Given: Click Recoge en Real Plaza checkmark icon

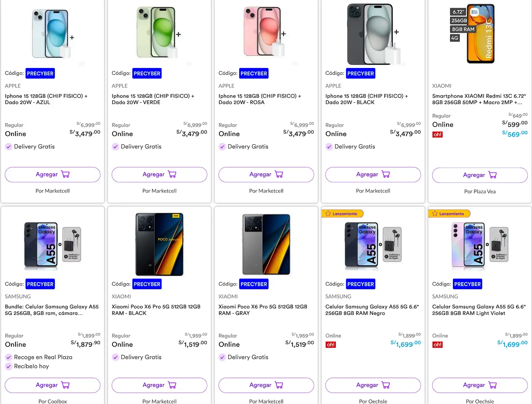Looking at the screenshot, I should point(9,357).
